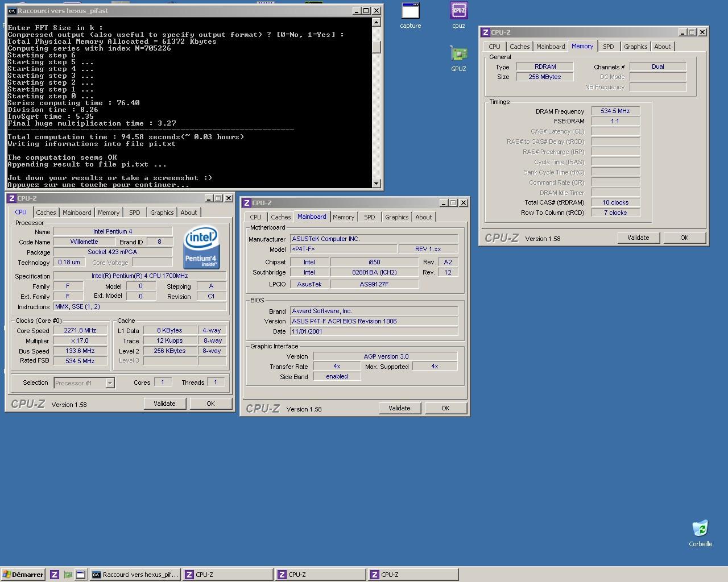Click the BIOS Version field text

point(374,321)
